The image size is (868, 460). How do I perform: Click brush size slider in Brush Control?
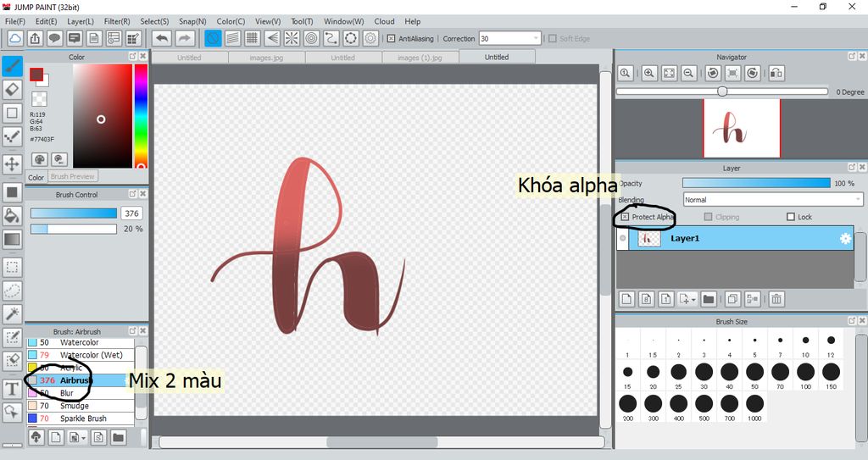point(74,213)
